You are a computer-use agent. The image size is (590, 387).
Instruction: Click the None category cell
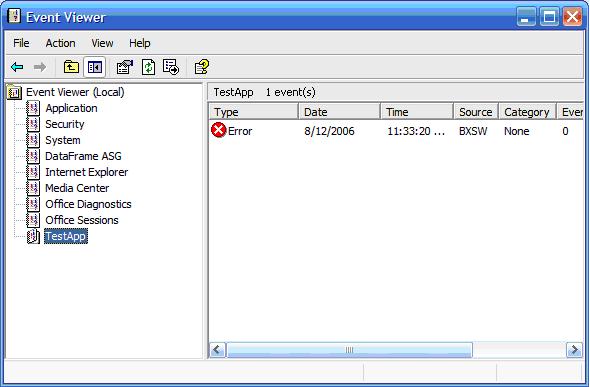click(x=517, y=131)
